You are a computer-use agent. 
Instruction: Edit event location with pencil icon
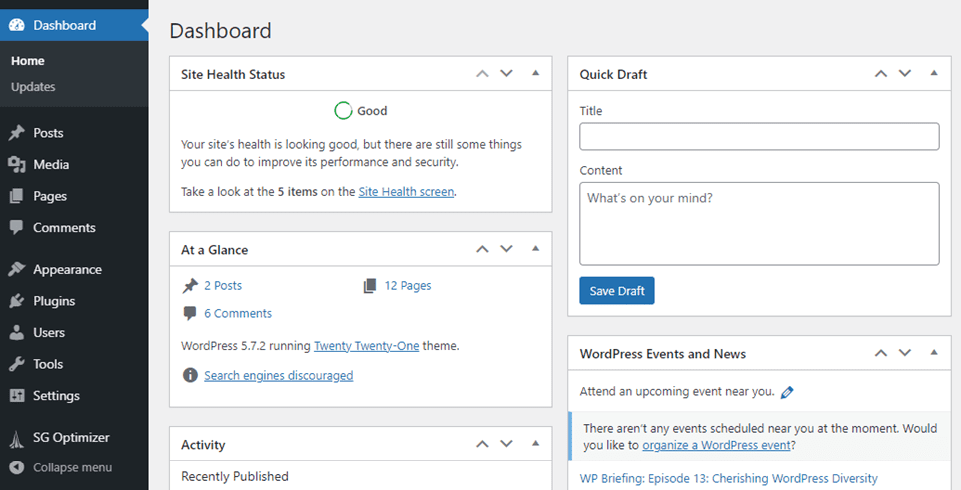coord(787,393)
